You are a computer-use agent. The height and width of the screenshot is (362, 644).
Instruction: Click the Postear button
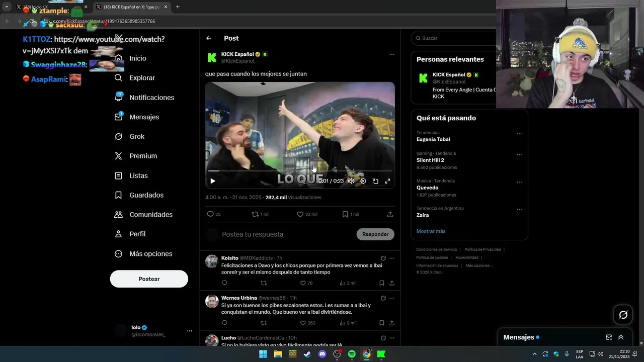pos(149,279)
